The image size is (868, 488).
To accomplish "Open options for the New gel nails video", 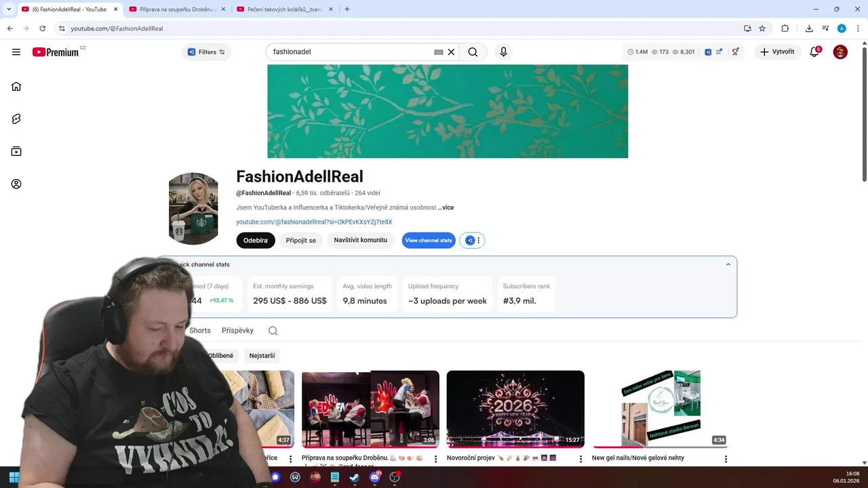I will click(726, 459).
